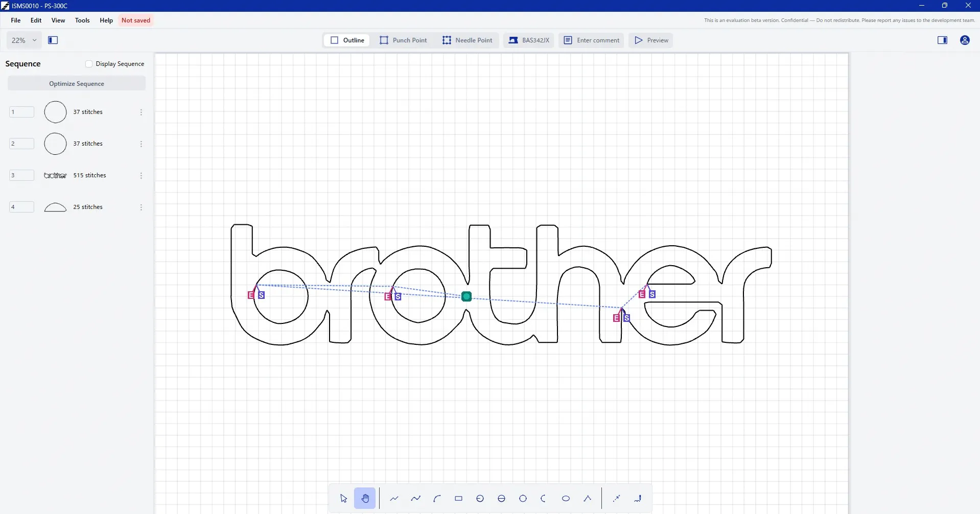Image resolution: width=980 pixels, height=514 pixels.
Task: Click the teal origin marker on canvas
Action: coord(466,296)
